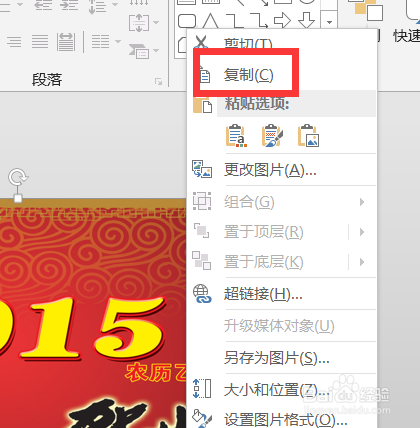420x428 pixels.
Task: Click 置于底层(K) menu entry
Action: (x=263, y=262)
